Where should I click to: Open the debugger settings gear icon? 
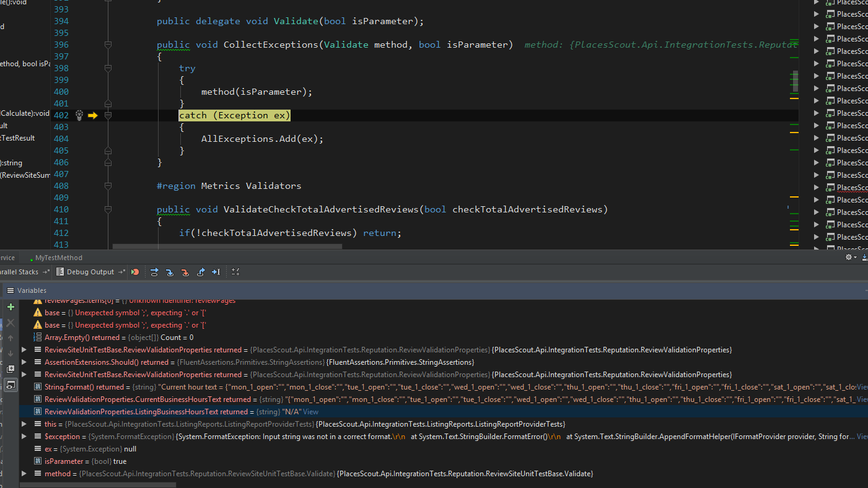pos(850,257)
